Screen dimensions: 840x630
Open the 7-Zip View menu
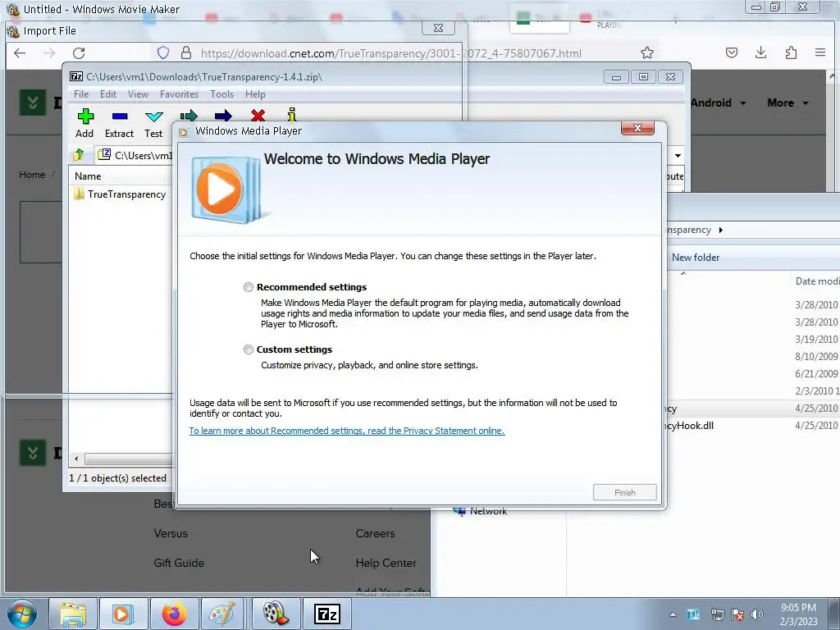[x=138, y=94]
